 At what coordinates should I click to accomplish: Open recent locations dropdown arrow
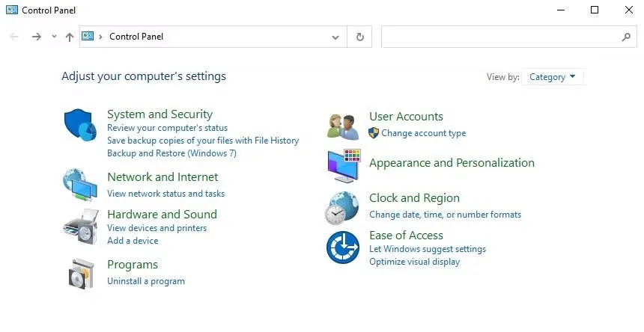[54, 37]
